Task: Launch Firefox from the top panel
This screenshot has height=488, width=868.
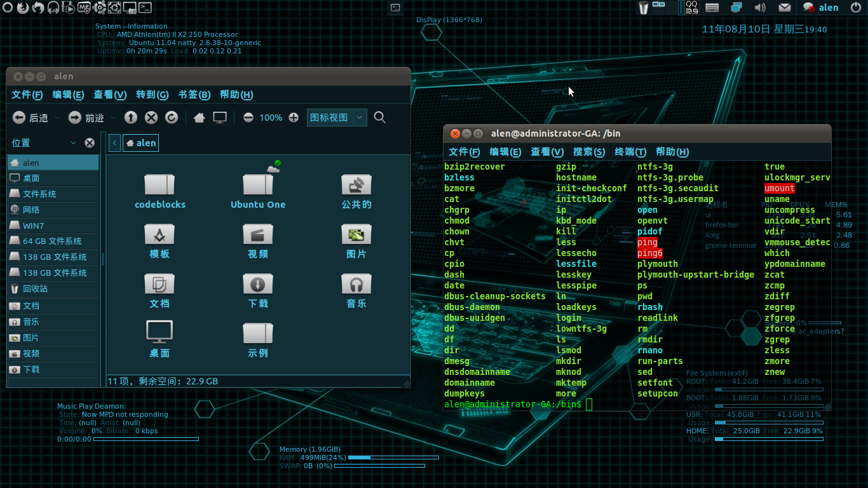Action: point(23,8)
